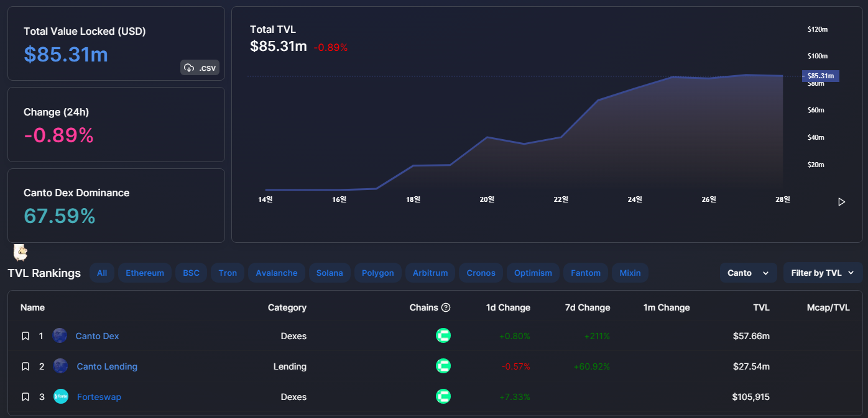Click the -0.89% 24h change value
The width and height of the screenshot is (868, 418).
coord(58,135)
